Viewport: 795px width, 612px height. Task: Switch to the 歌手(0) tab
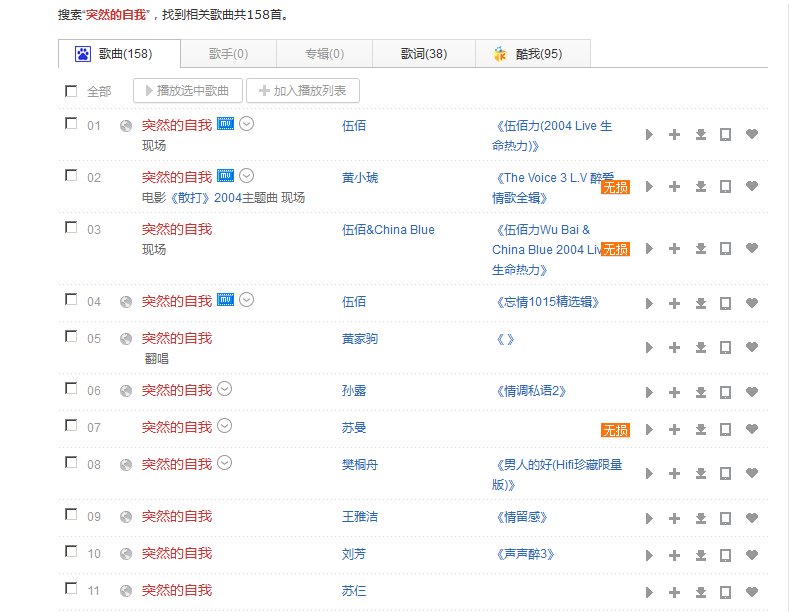coord(228,54)
